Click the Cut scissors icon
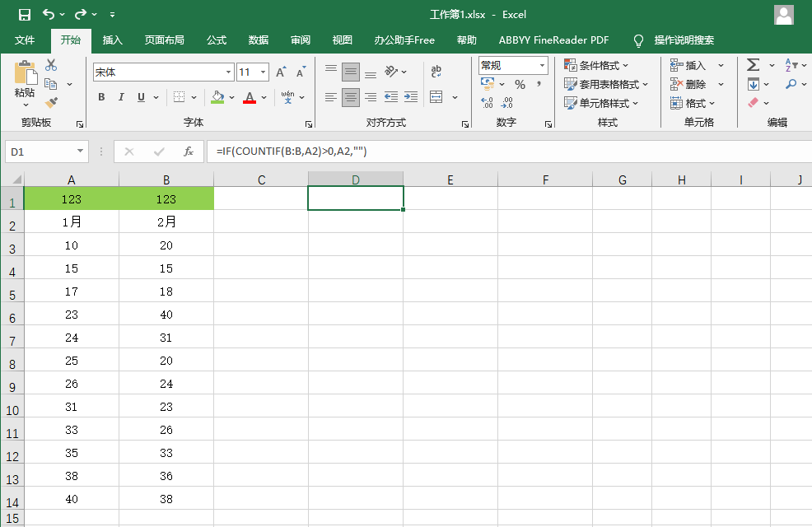The image size is (812, 527). pyautogui.click(x=51, y=65)
